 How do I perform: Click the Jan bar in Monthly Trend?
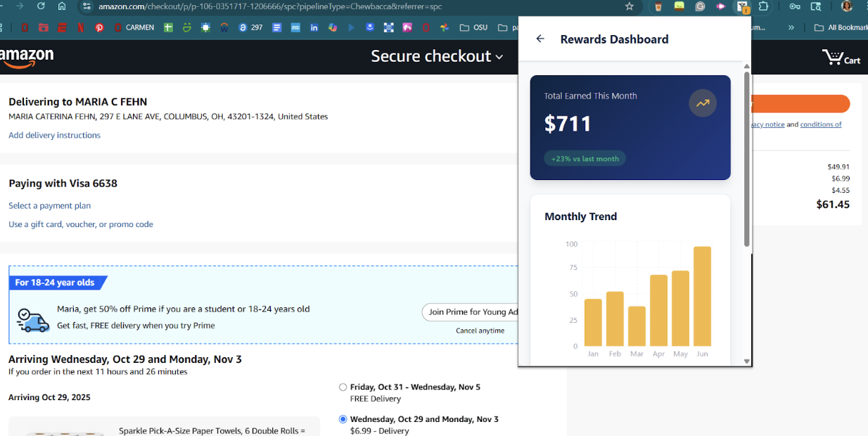pyautogui.click(x=593, y=323)
